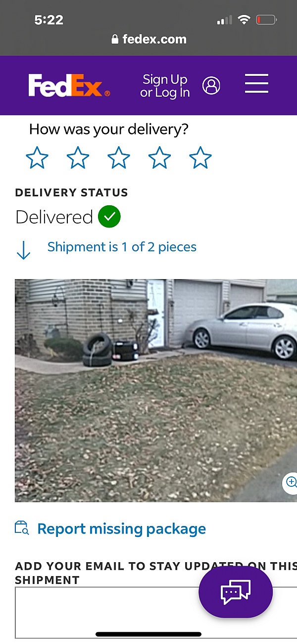Image resolution: width=297 pixels, height=644 pixels.
Task: Open the purple chat assistant button
Action: point(236,592)
